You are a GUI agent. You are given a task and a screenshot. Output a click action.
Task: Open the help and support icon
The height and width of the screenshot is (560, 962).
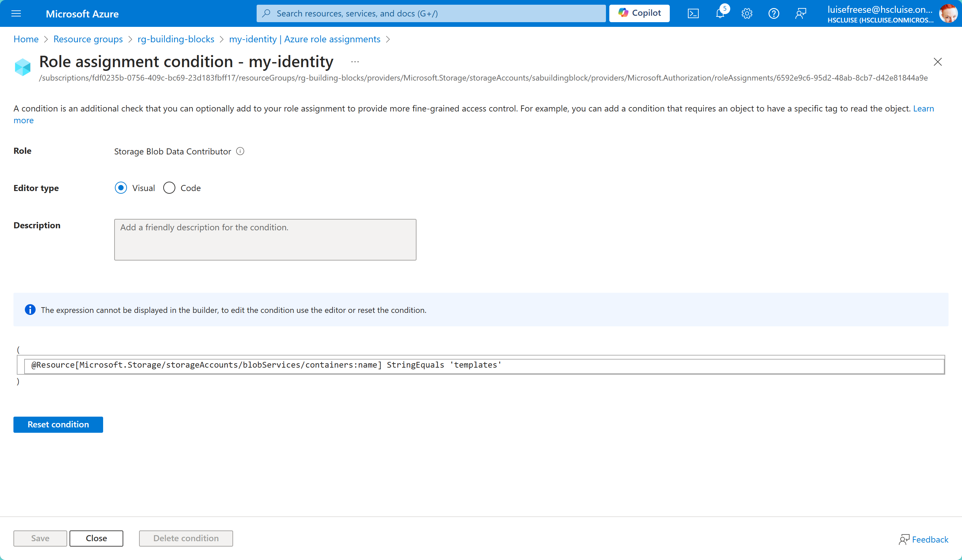[x=774, y=14]
